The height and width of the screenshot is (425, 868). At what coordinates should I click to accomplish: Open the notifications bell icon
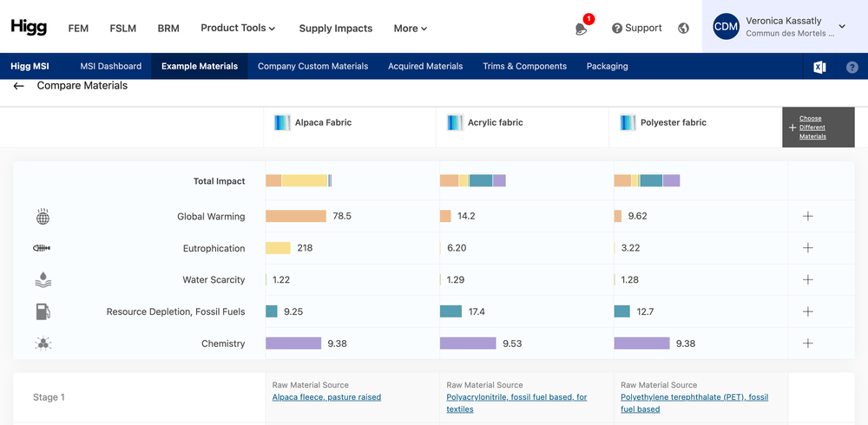tap(581, 29)
